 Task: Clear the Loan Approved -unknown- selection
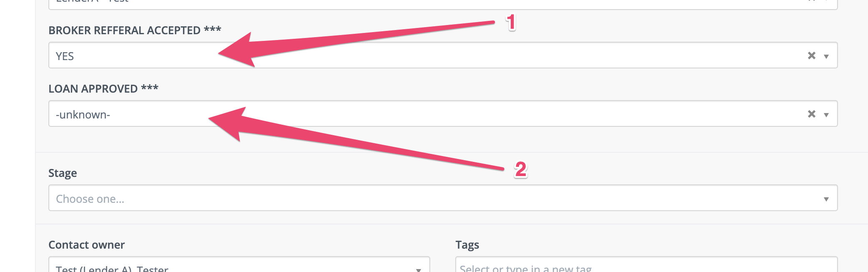click(x=811, y=114)
